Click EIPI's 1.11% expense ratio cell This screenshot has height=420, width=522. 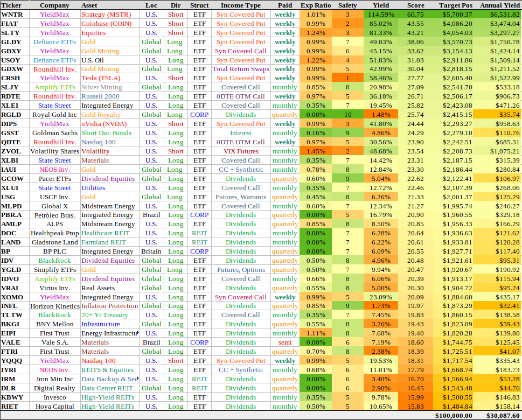tap(316, 333)
